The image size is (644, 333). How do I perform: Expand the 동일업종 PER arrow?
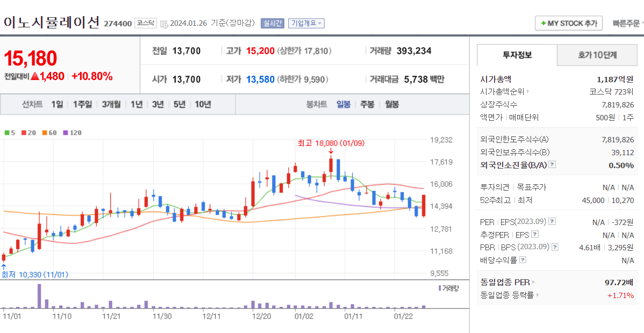click(x=533, y=282)
